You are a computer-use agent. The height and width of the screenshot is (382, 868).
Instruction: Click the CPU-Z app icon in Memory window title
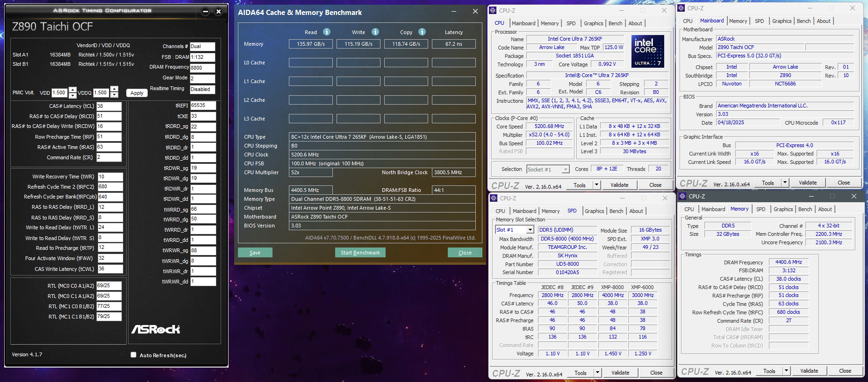[682, 196]
